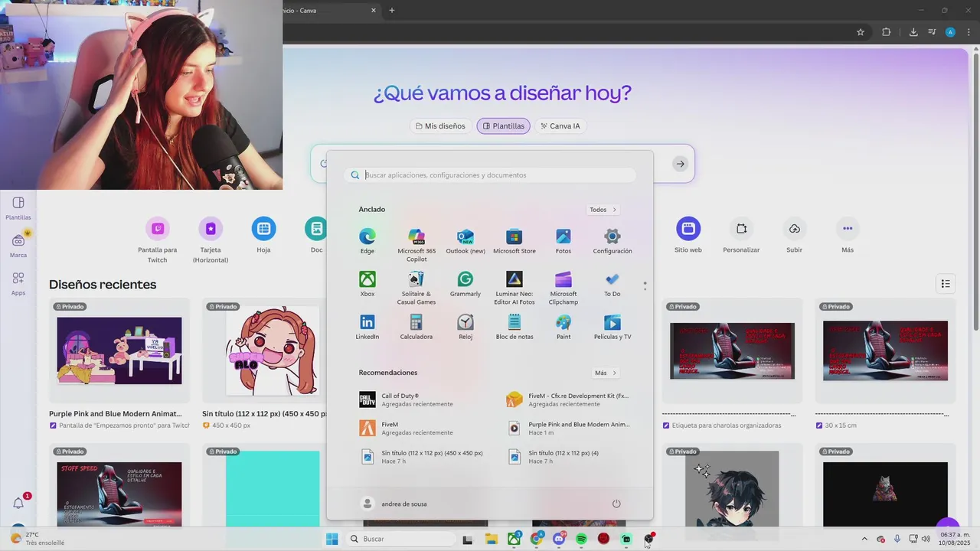This screenshot has height=551, width=980.
Task: Expand Más recommendations in Start menu
Action: tap(605, 373)
